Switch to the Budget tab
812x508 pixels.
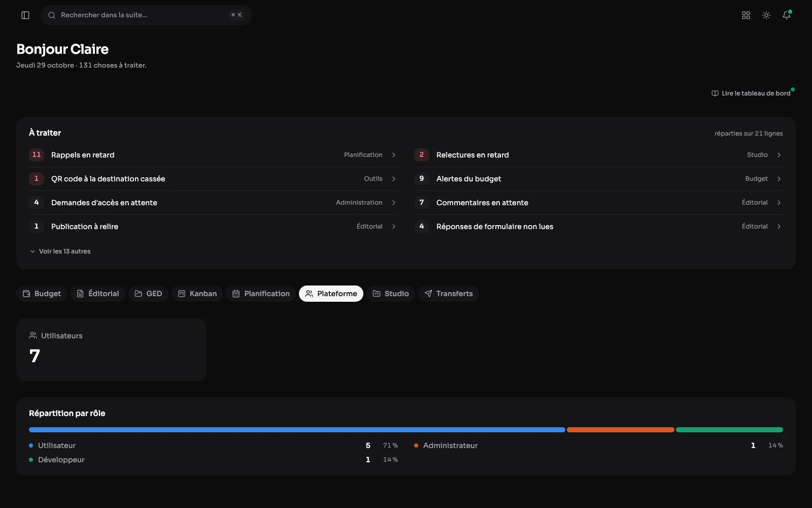[x=42, y=294]
